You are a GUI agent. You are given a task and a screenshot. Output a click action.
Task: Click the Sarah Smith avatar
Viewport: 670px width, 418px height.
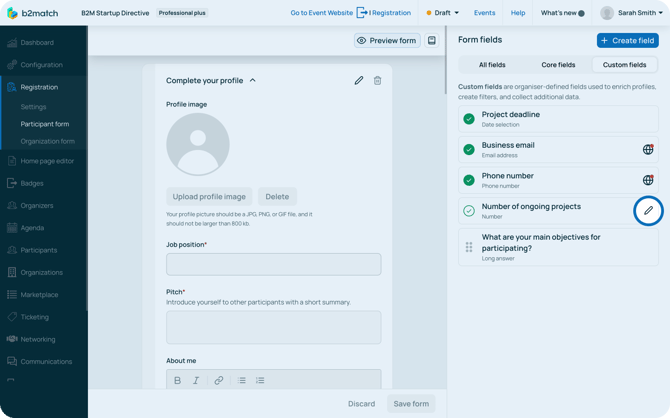point(607,13)
